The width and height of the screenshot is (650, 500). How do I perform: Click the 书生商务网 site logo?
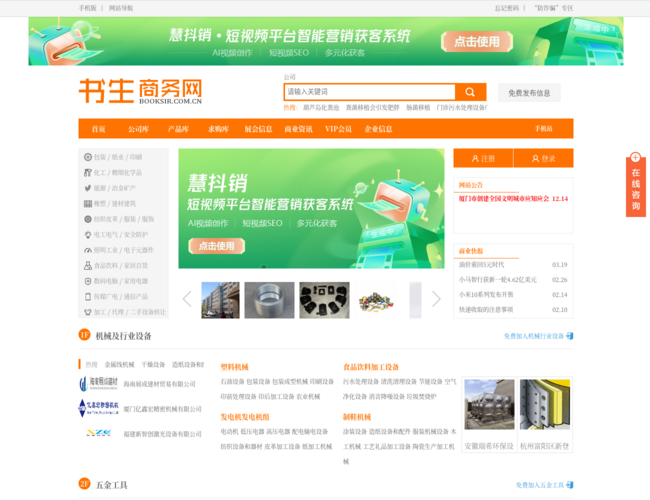140,92
